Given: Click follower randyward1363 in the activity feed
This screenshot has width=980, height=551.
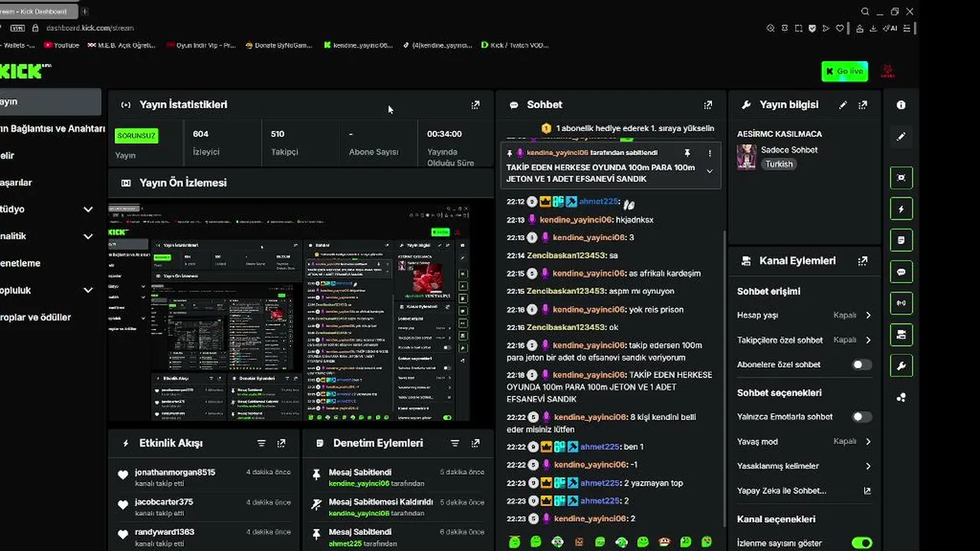Looking at the screenshot, I should point(165,532).
